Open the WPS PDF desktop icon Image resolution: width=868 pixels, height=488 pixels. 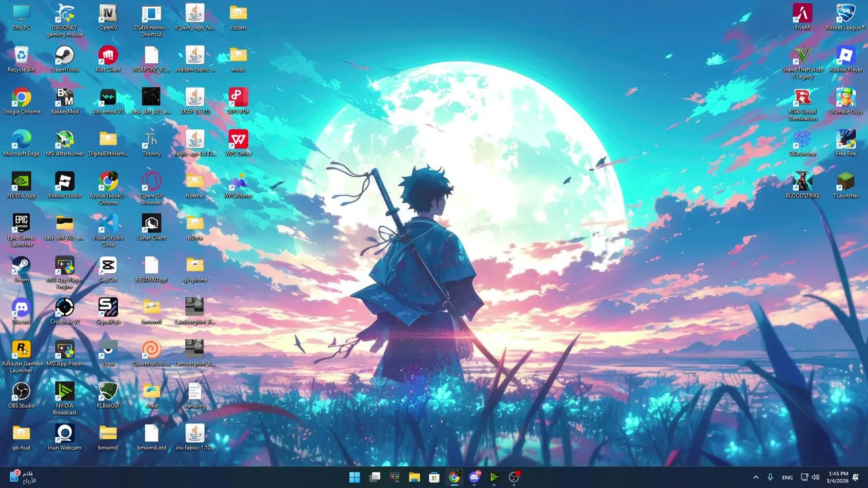pos(238,102)
